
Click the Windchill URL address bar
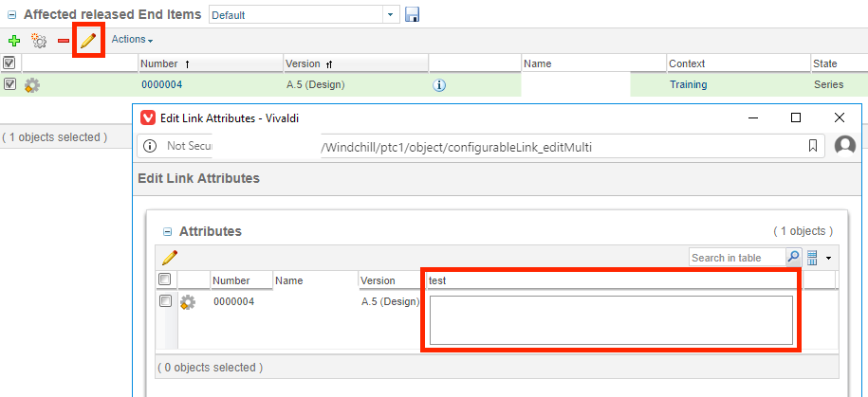(479, 146)
